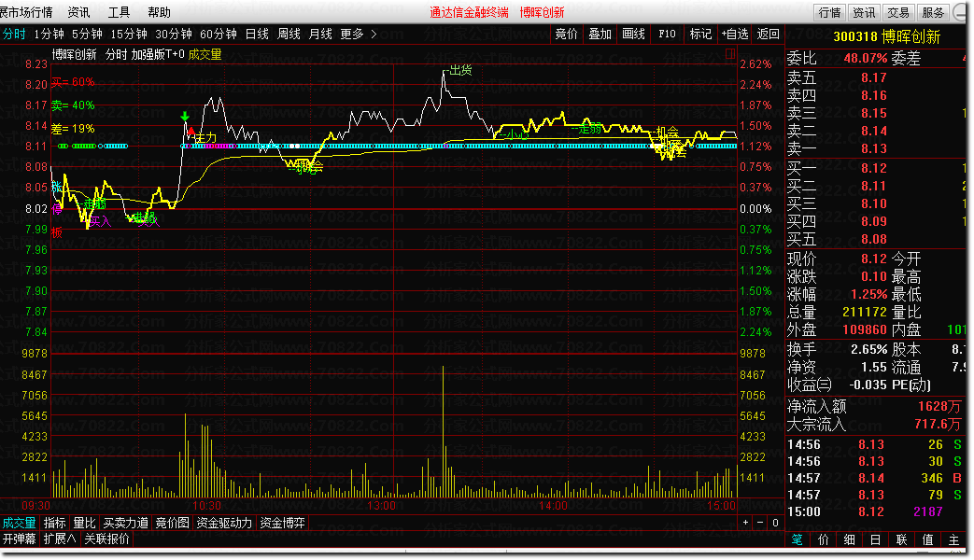
Task: Expand the 更多 timeframe chevron
Action: coord(374,35)
